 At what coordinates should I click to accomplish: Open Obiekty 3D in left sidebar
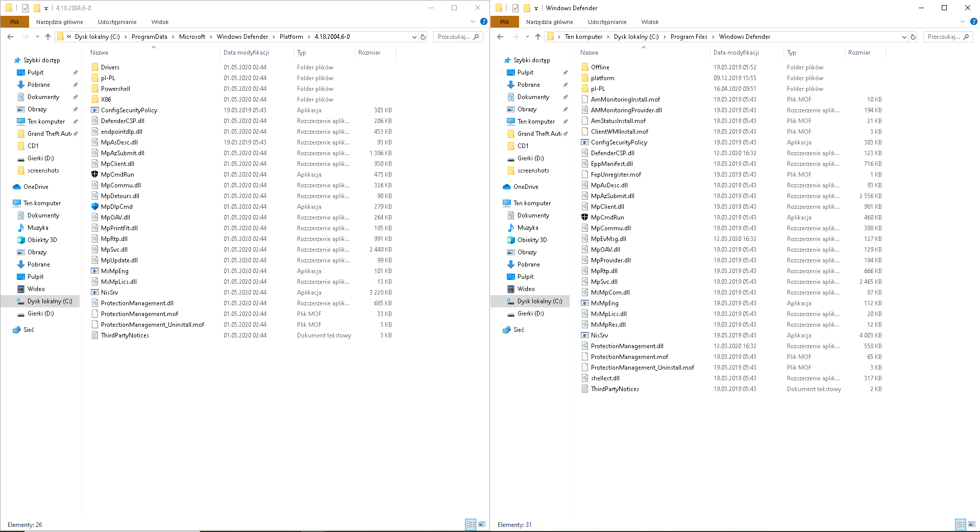pos(42,240)
